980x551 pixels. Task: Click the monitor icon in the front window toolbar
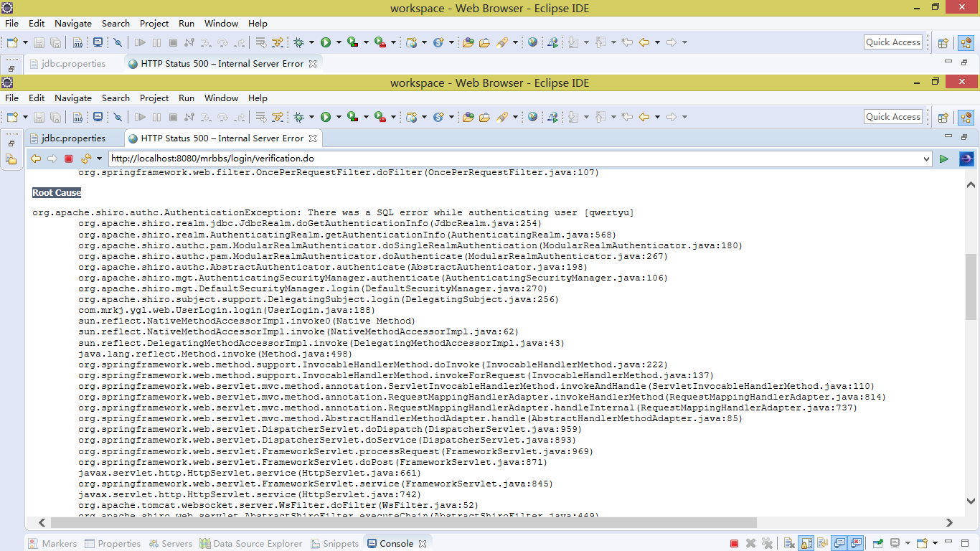tap(98, 117)
